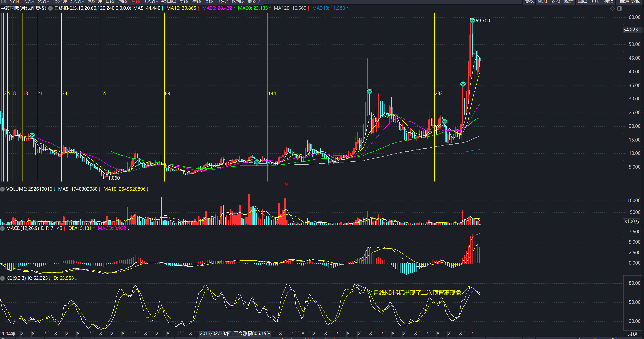Image resolution: width=644 pixels, height=339 pixels.
Task: Select the yellow KD divergence annotation text
Action: point(417,293)
